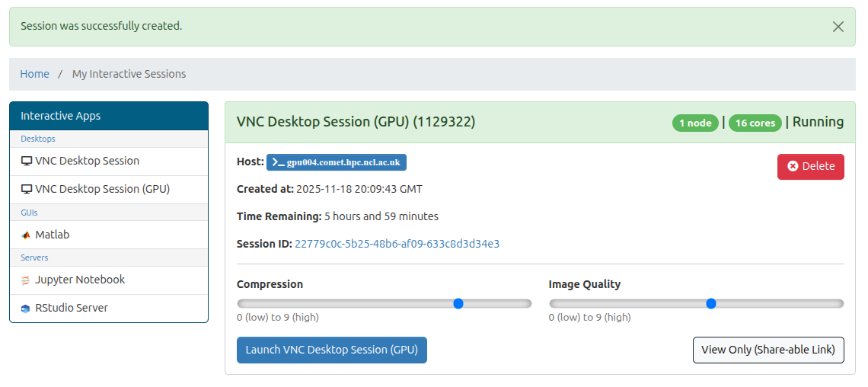The width and height of the screenshot is (868, 387).
Task: Click the terminal prompt icon on host badge
Action: pos(278,162)
